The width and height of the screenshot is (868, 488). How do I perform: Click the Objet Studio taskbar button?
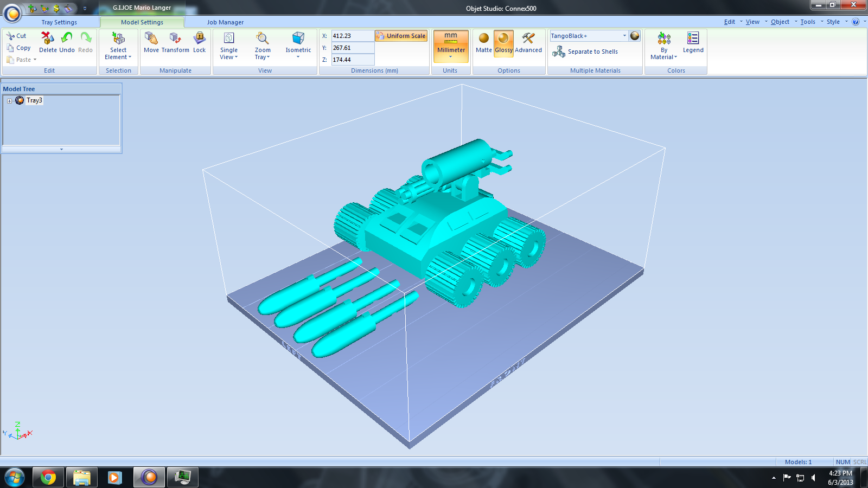tap(149, 478)
